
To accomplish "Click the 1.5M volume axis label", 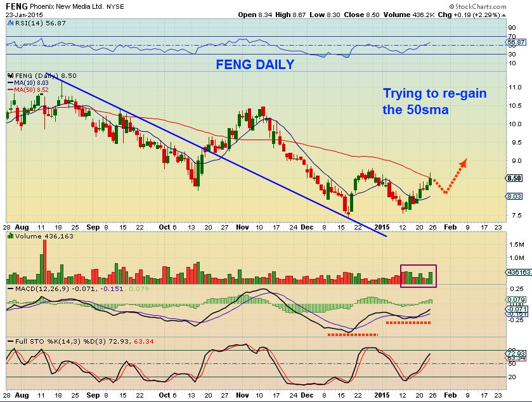I will tap(516, 244).
